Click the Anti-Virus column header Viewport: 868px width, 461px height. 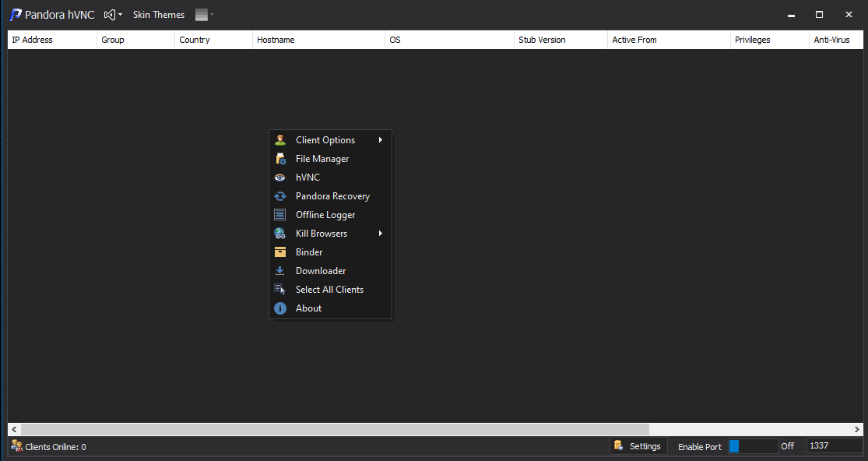point(836,40)
